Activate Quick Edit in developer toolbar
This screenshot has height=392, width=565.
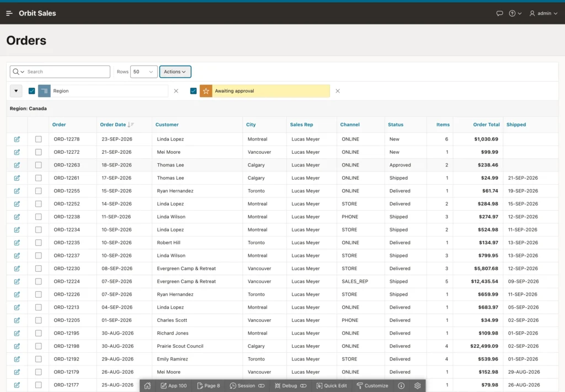tap(332, 385)
